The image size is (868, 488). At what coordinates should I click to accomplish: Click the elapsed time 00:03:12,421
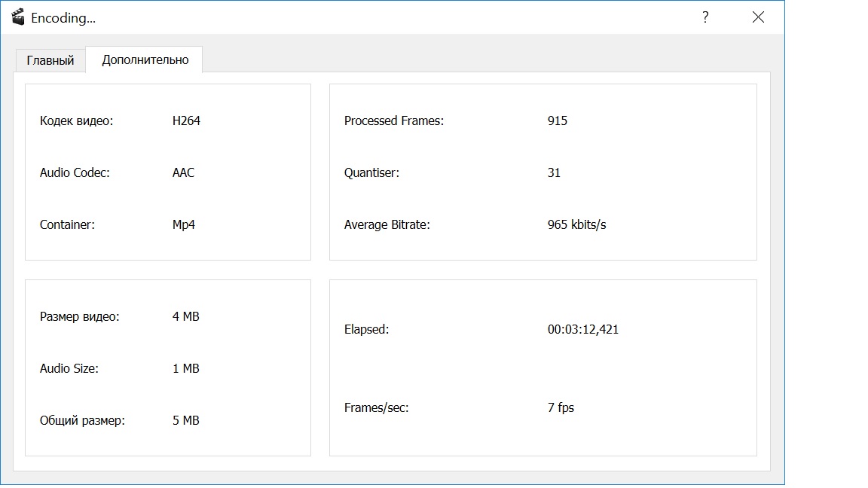[x=582, y=329]
